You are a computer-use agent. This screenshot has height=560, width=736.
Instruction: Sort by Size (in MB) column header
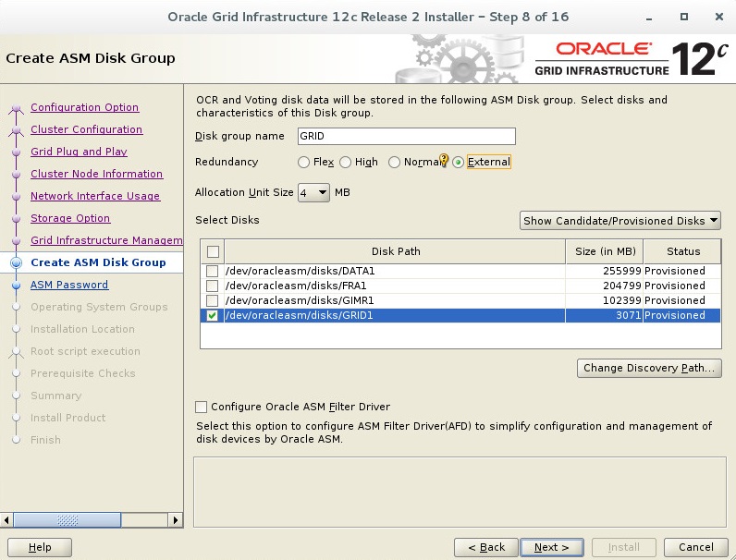point(605,252)
